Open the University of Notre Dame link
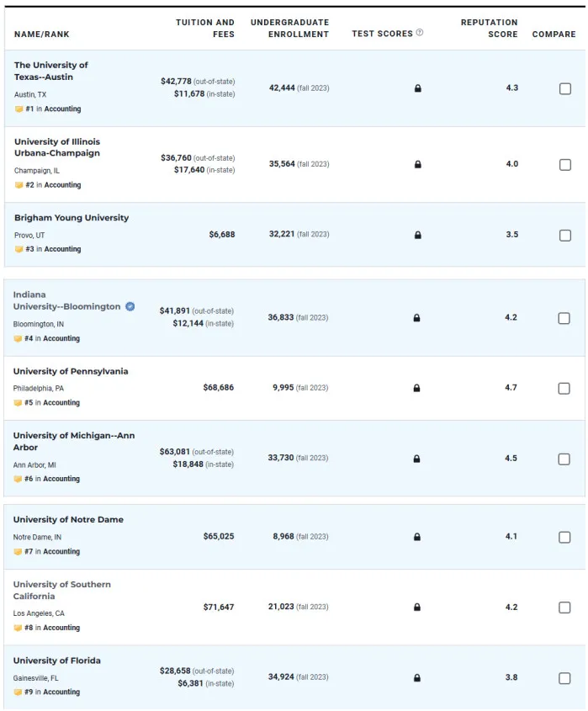Viewport: 588px width, 711px height. pyautogui.click(x=68, y=520)
